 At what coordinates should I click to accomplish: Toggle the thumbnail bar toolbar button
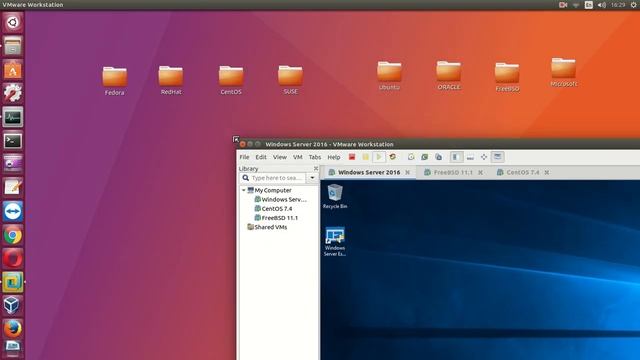point(470,157)
